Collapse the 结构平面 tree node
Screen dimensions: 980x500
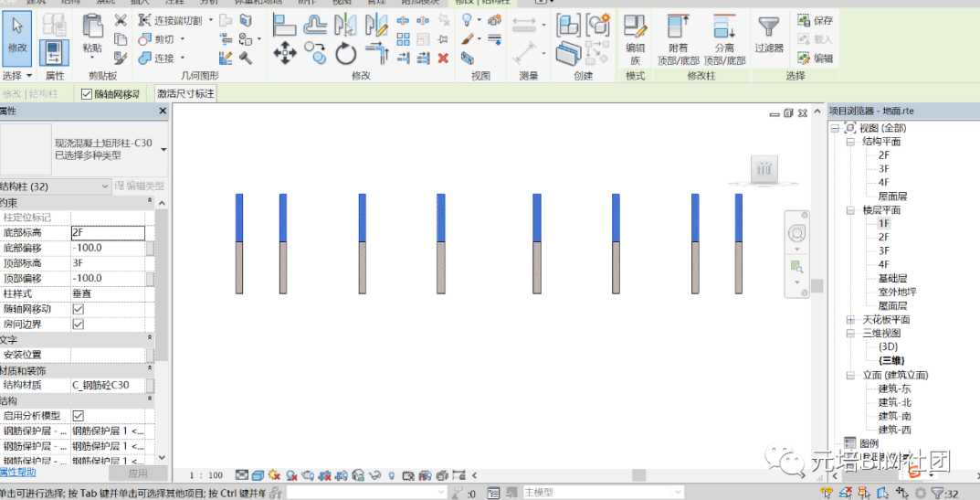click(x=850, y=142)
